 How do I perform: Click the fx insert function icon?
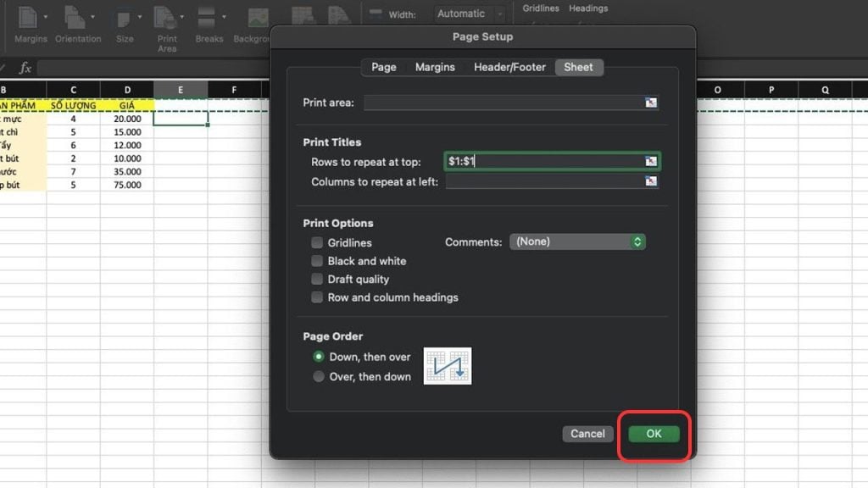coord(25,68)
